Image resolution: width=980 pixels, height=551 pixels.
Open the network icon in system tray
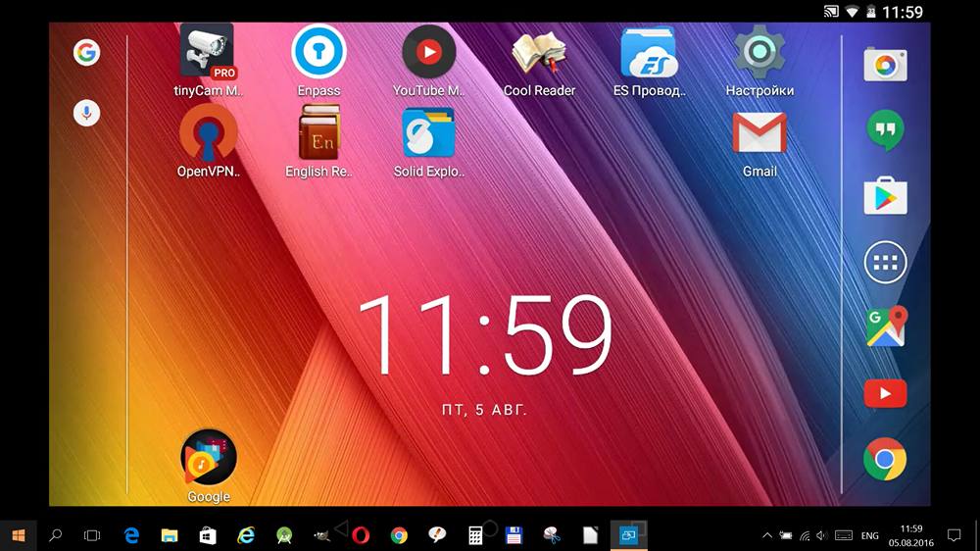[805, 535]
